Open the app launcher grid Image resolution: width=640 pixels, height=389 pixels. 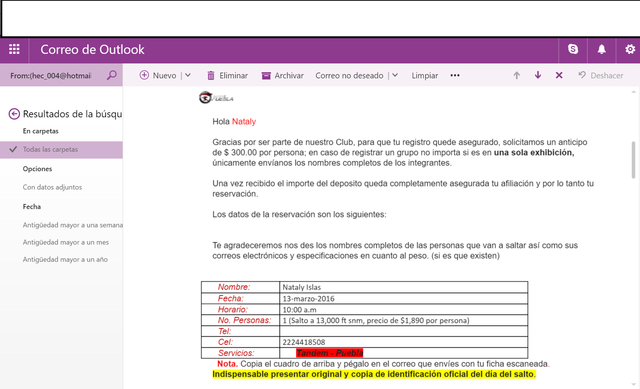(14, 49)
